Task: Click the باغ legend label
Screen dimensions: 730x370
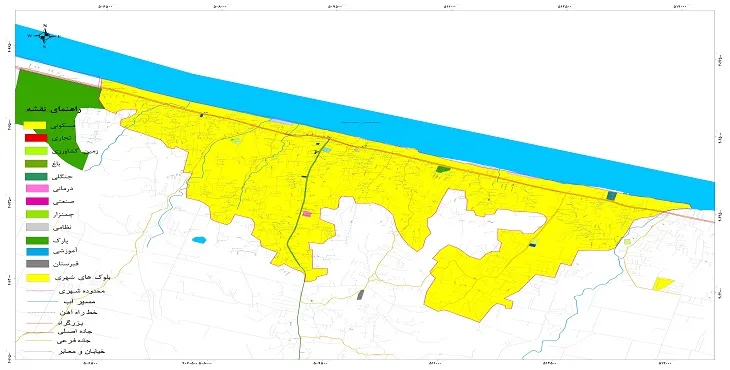Action: (57, 164)
